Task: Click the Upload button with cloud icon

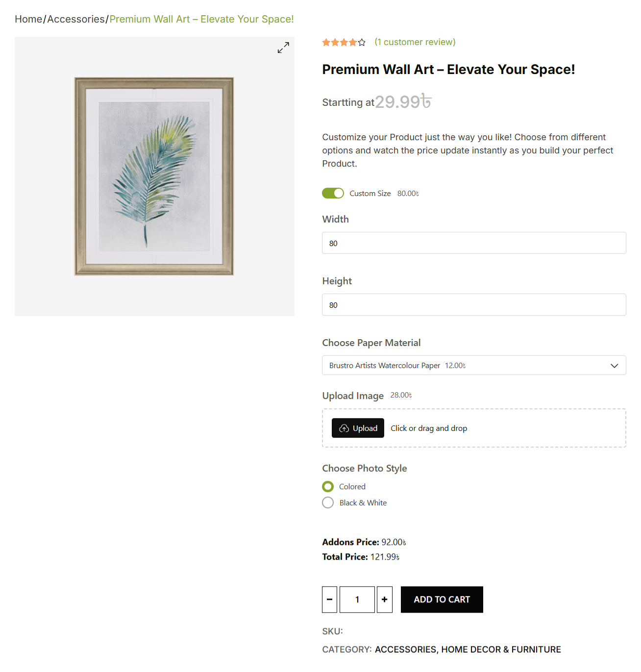Action: tap(358, 428)
